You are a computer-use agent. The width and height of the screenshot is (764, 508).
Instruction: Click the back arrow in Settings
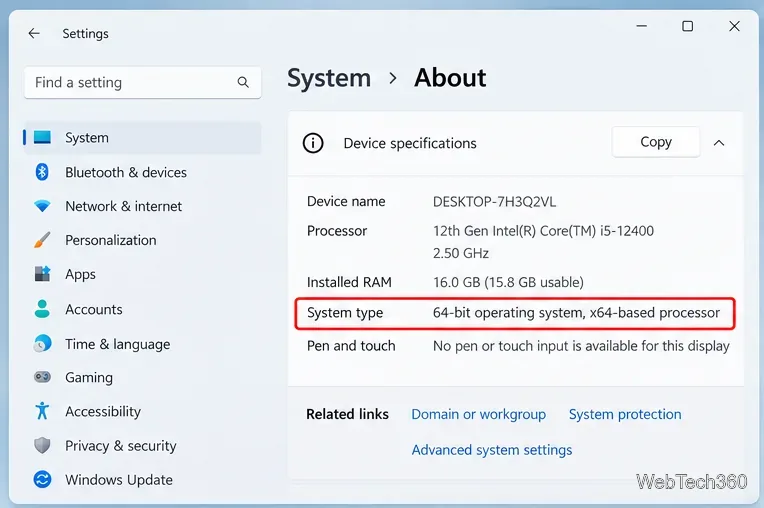34,34
